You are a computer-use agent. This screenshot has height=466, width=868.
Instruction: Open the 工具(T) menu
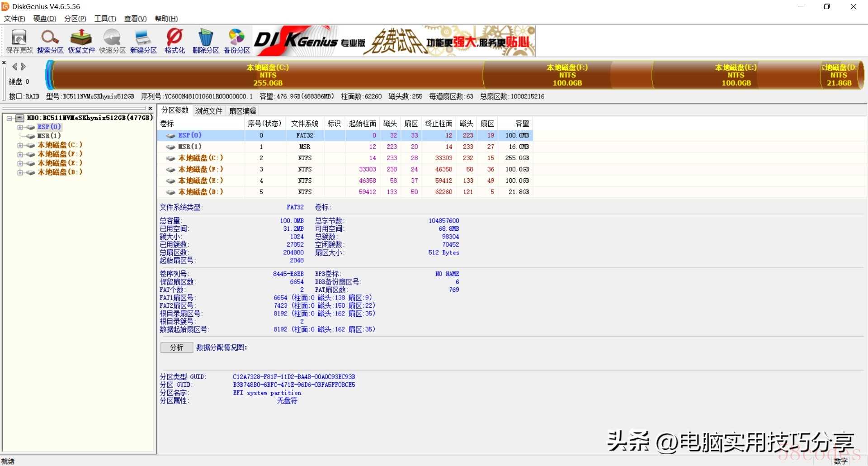click(x=105, y=19)
